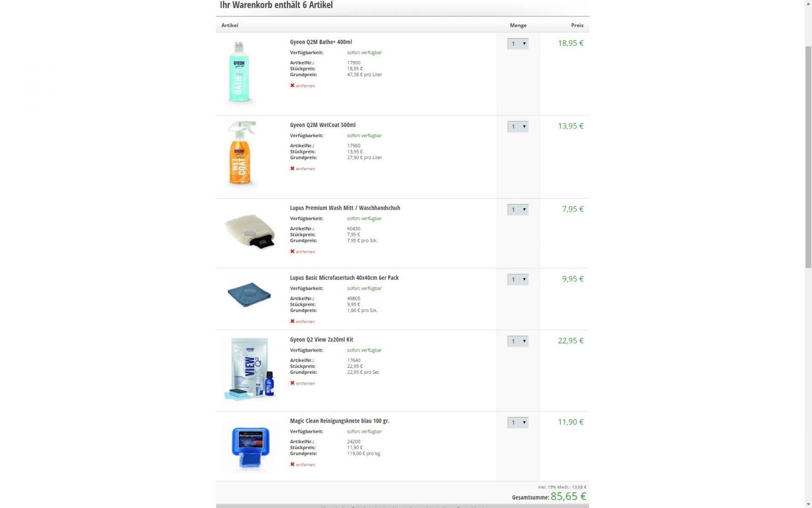Change quantity of Gyeon Q2 View Kit

pyautogui.click(x=518, y=341)
